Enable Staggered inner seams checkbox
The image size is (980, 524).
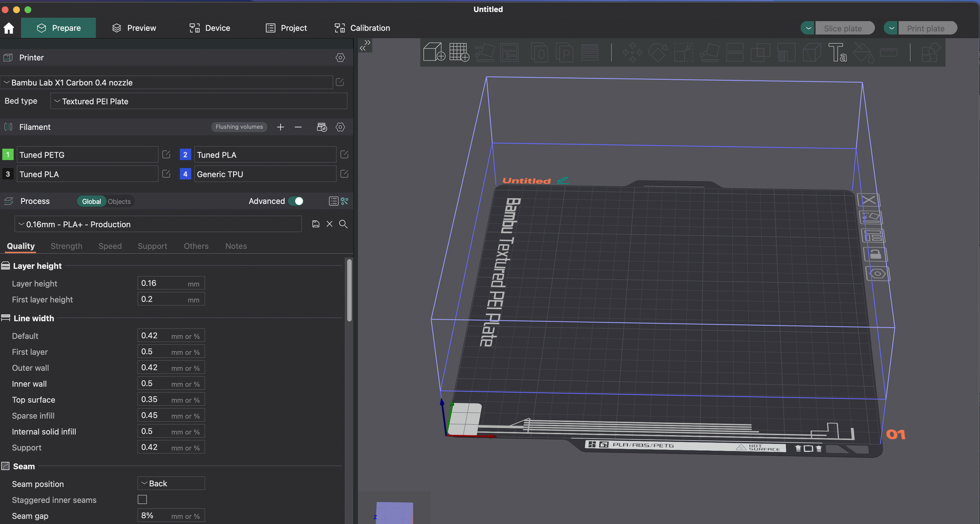click(x=142, y=499)
